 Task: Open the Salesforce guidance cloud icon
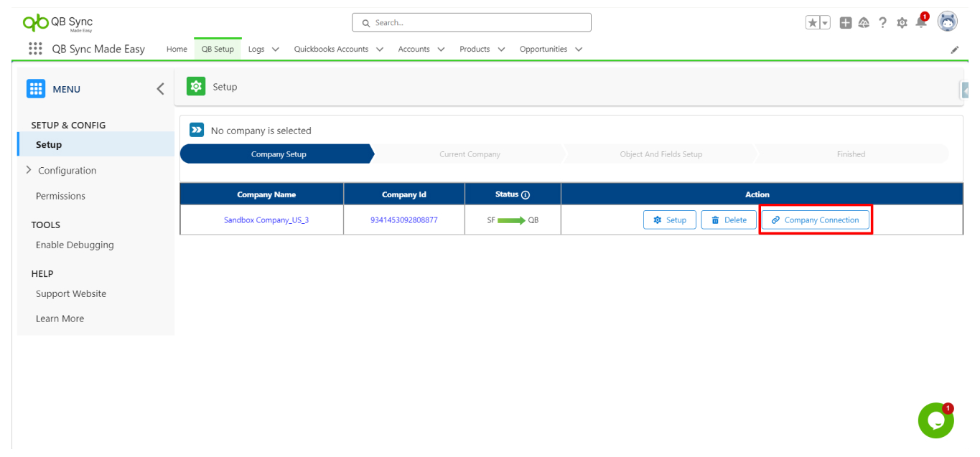pyautogui.click(x=864, y=23)
